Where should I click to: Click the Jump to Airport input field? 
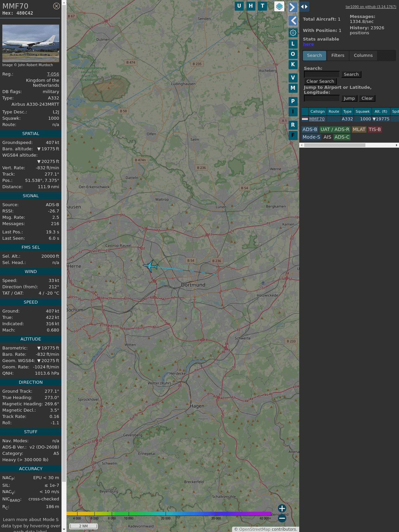point(322,98)
